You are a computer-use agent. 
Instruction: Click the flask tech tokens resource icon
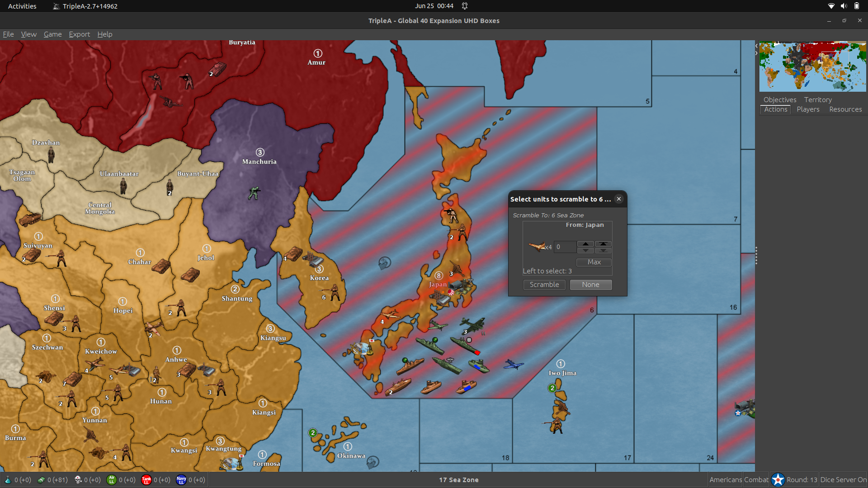(x=8, y=480)
